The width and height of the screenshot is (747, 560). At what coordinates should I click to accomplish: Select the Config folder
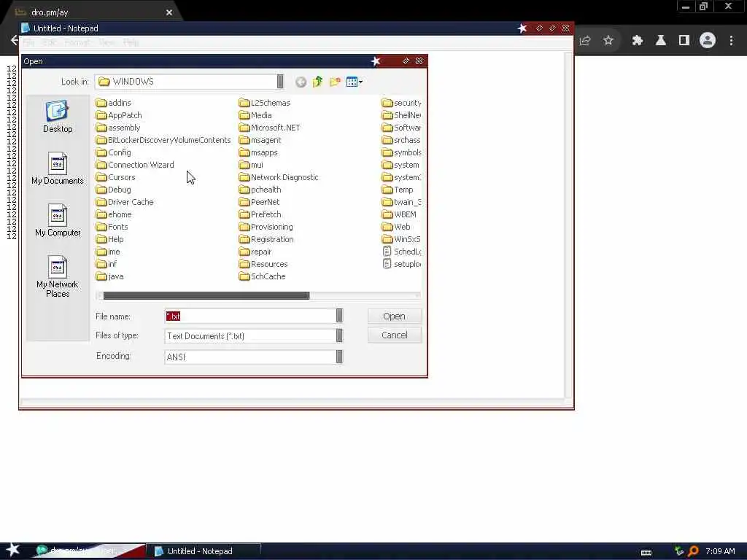(113, 152)
